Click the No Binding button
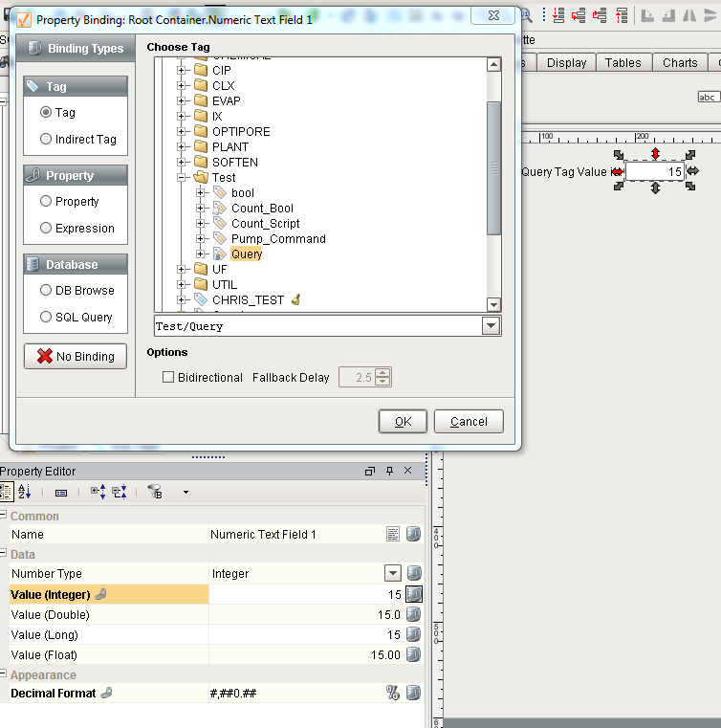Viewport: 721px width, 728px height. click(76, 356)
